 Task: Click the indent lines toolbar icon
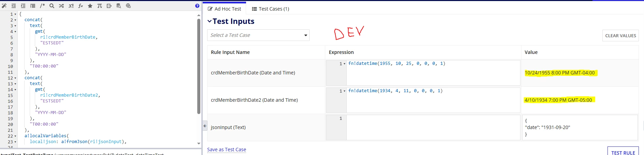pos(23,6)
